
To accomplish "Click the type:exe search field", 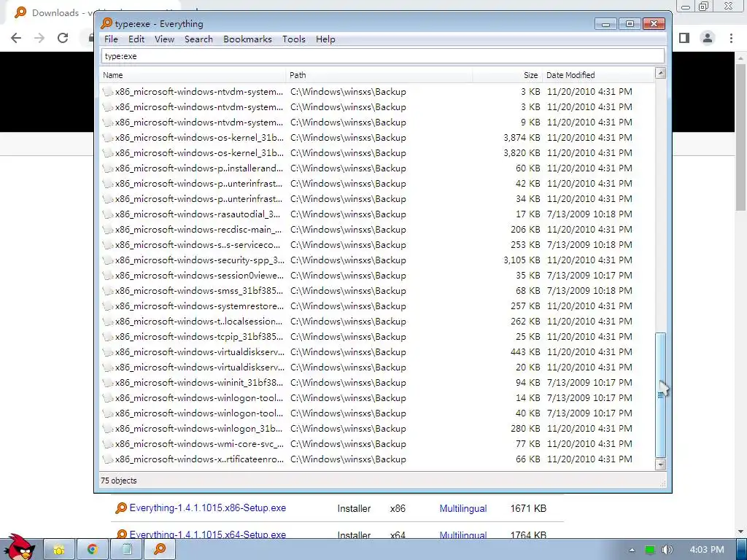I will 382,55.
